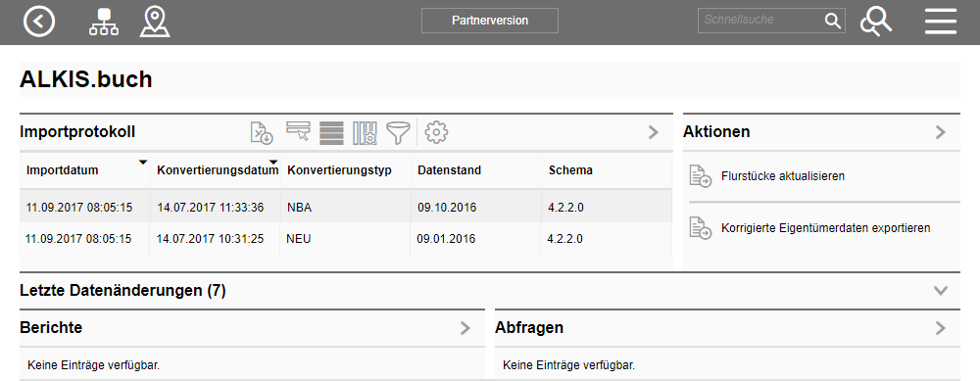Click the Abfragen panel title

(x=529, y=327)
